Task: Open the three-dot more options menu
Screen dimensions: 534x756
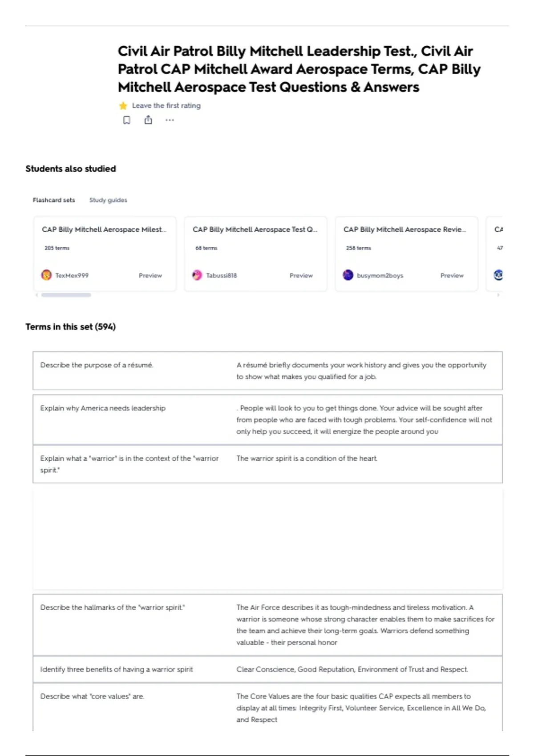Action: [x=170, y=120]
